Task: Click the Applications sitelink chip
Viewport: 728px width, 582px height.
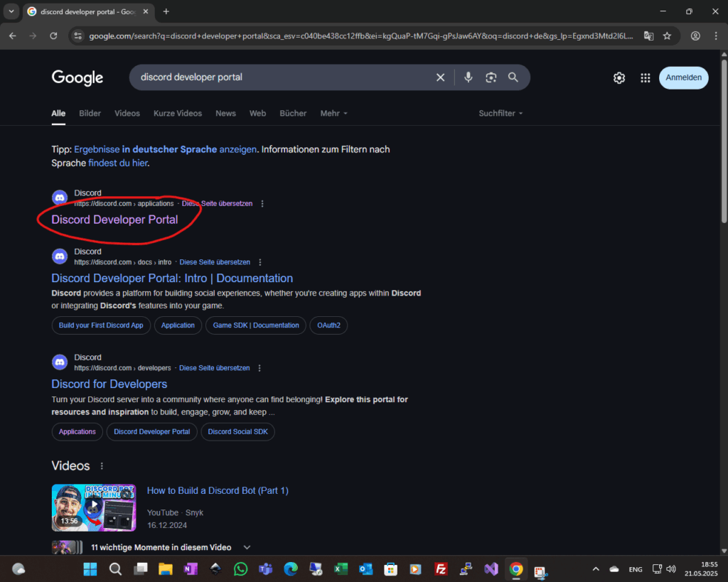Action: click(x=77, y=431)
